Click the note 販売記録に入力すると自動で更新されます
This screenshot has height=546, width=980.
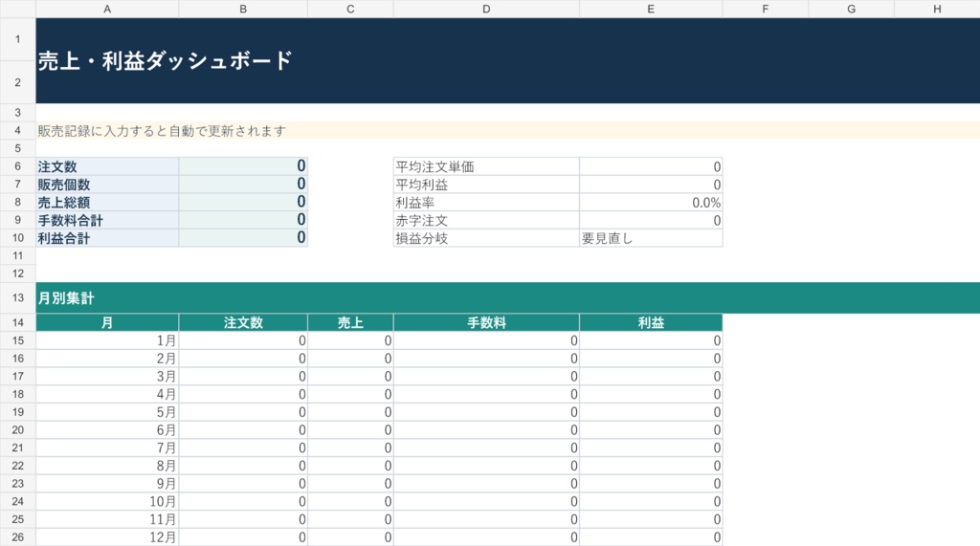(x=162, y=131)
